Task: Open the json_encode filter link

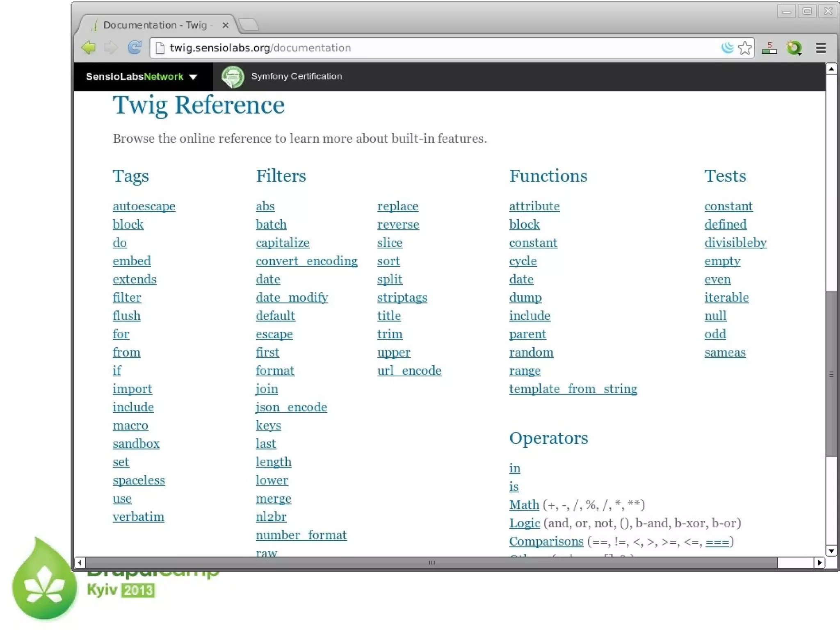Action: coord(292,408)
